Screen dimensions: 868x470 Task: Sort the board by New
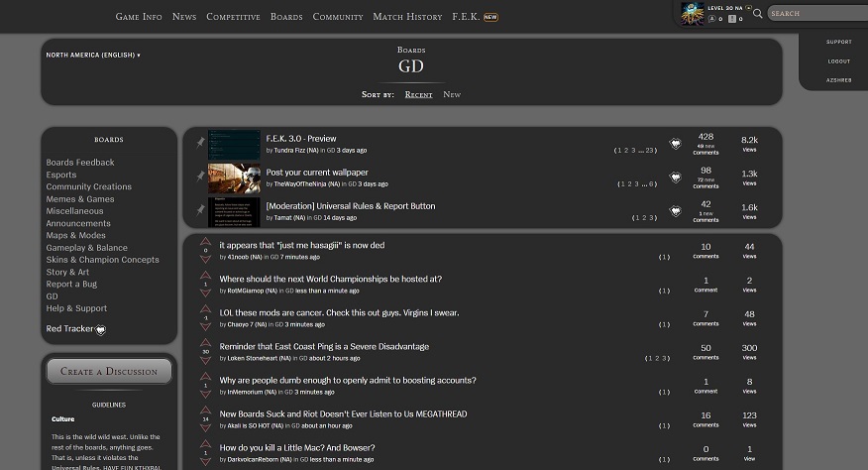tap(452, 95)
